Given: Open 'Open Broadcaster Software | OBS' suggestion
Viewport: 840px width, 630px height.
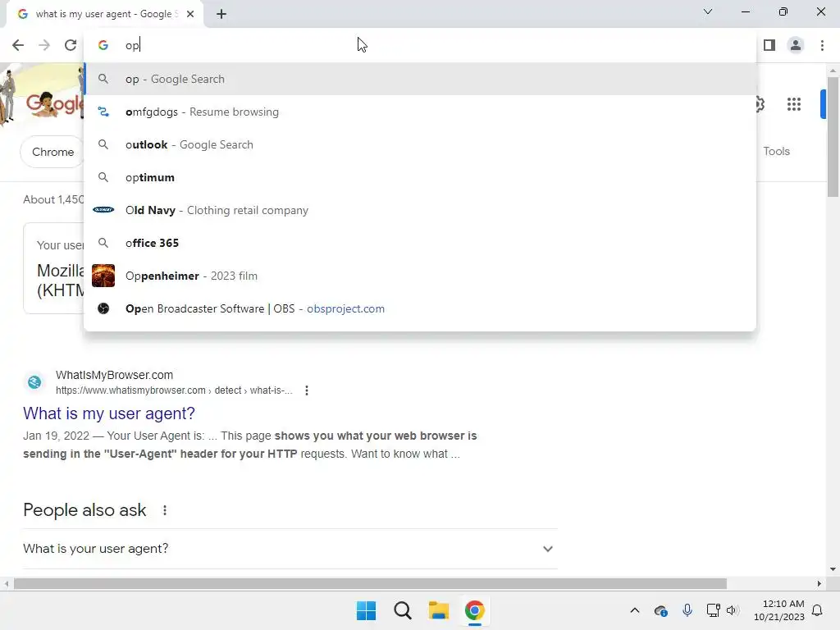Looking at the screenshot, I should pos(420,308).
